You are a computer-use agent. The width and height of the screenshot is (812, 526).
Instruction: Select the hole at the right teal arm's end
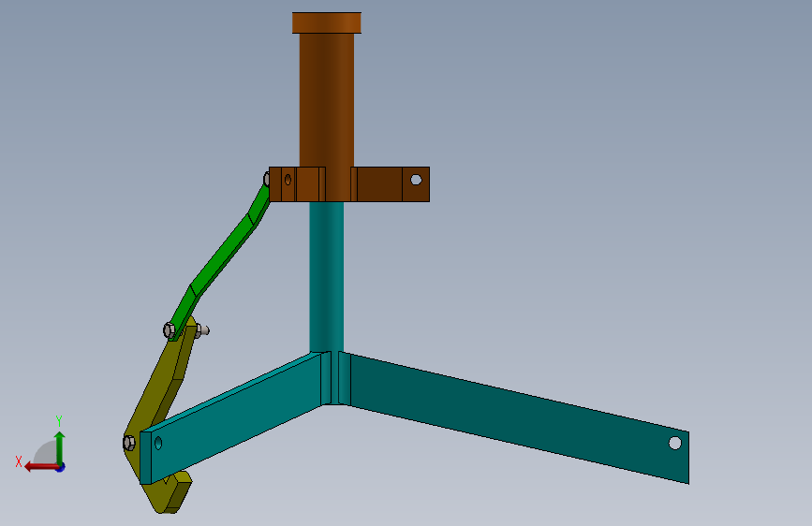pyautogui.click(x=674, y=443)
